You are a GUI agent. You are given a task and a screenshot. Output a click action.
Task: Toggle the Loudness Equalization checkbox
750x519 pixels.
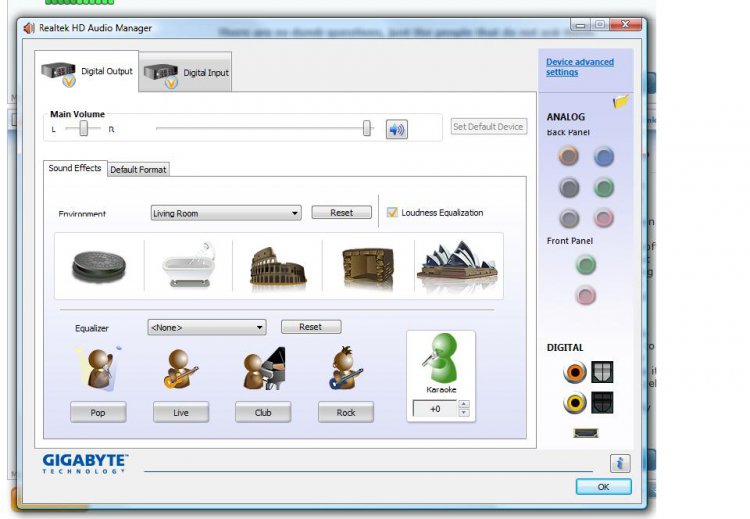(392, 212)
